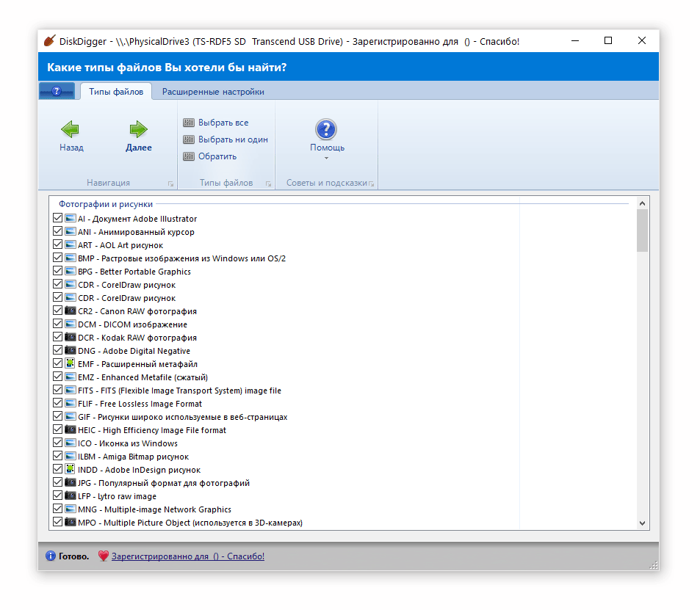
Task: Click the blue help button left of tabs
Action: pos(57,92)
